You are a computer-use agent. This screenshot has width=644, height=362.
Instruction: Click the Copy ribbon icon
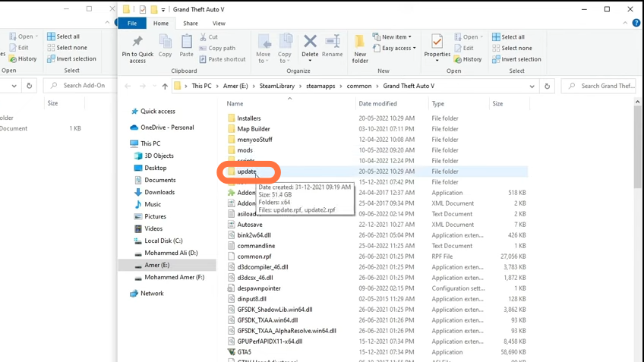[165, 46]
